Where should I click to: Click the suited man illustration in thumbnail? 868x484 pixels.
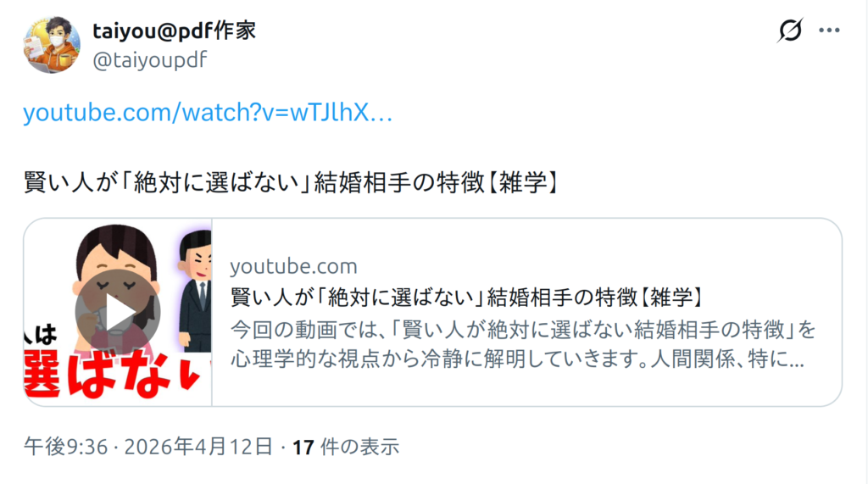click(x=196, y=292)
